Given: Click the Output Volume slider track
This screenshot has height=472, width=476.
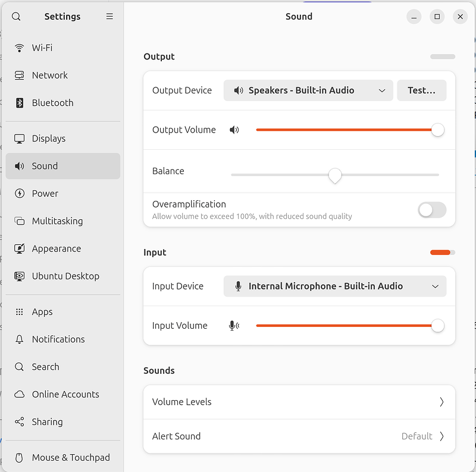Looking at the screenshot, I should tap(345, 130).
